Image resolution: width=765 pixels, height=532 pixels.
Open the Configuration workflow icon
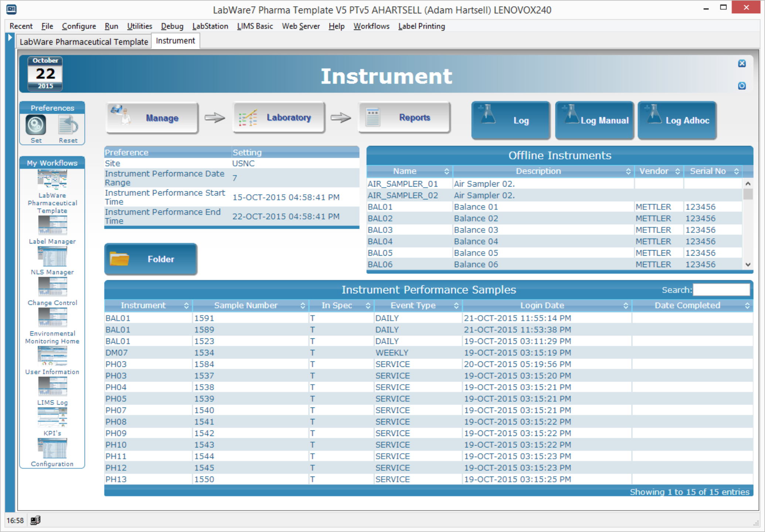click(x=52, y=448)
